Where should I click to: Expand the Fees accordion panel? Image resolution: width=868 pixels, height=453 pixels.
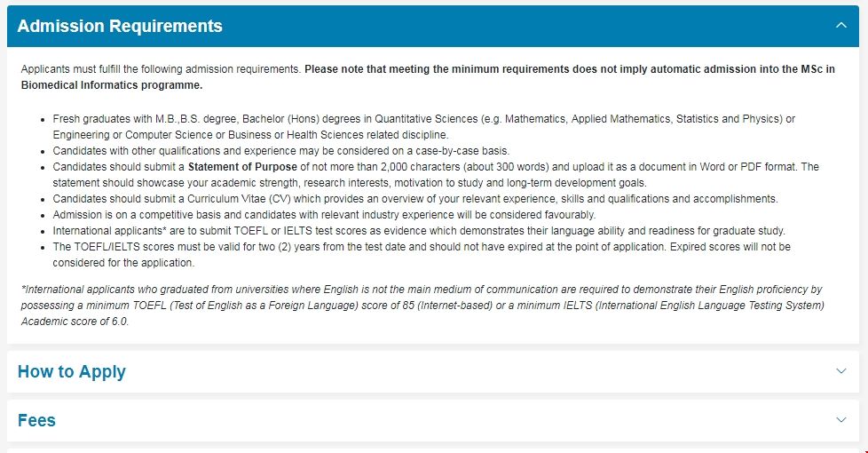coord(432,420)
